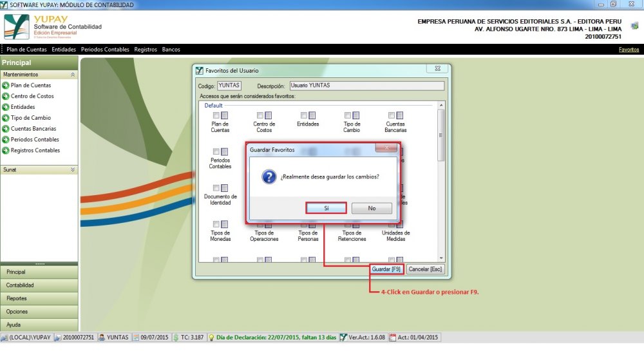The width and height of the screenshot is (644, 362).
Task: Switch to the Principal sidebar panel at the bottom
Action: [x=39, y=272]
